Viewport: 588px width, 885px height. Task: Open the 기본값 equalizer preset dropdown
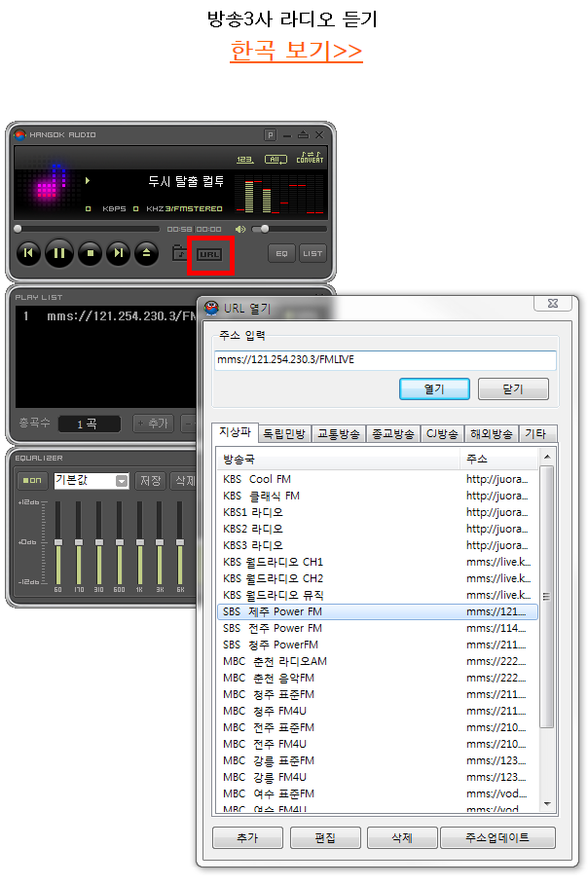pyautogui.click(x=92, y=480)
